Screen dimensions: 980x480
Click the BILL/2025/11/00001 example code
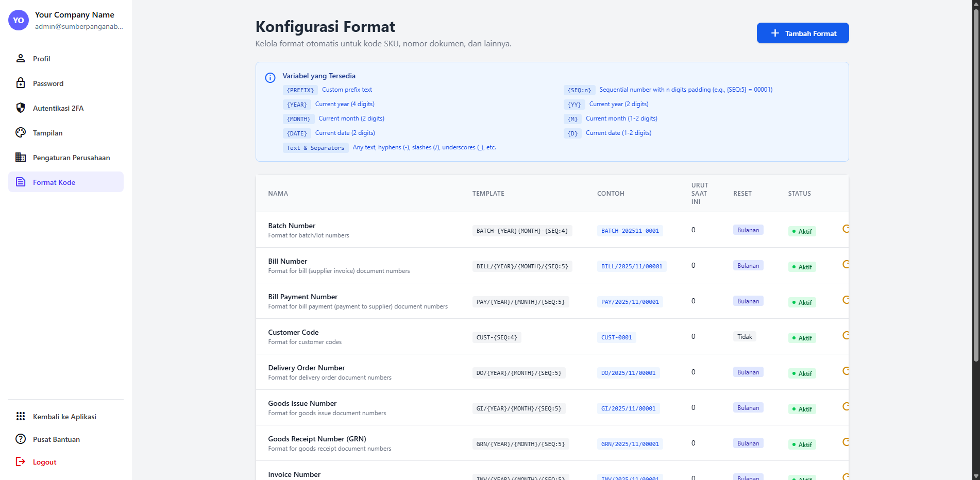click(x=631, y=266)
